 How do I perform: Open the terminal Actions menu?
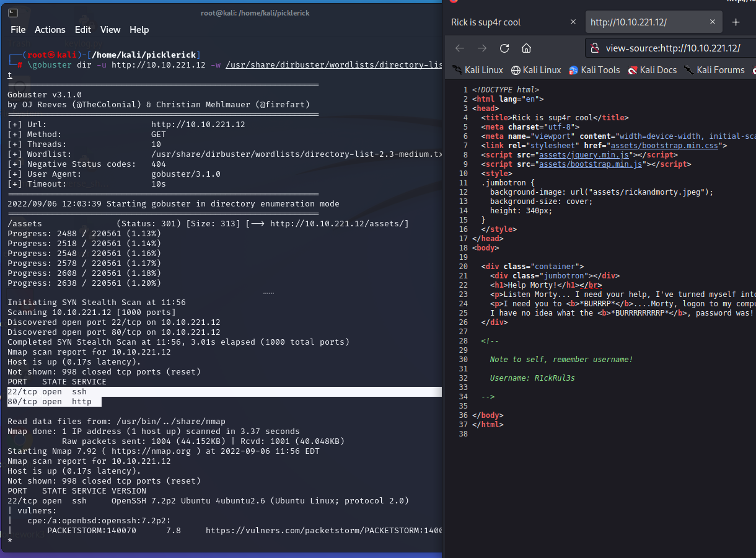[50, 30]
